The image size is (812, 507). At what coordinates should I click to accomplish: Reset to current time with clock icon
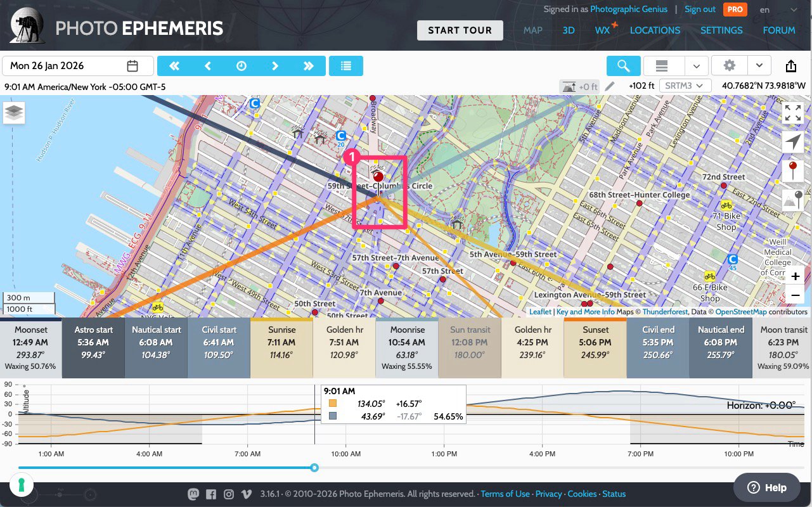[x=242, y=66]
